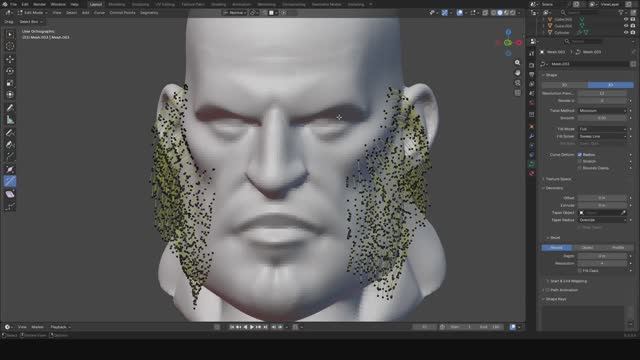640x360 pixels.
Task: Select the Round bevel mode
Action: tap(557, 247)
